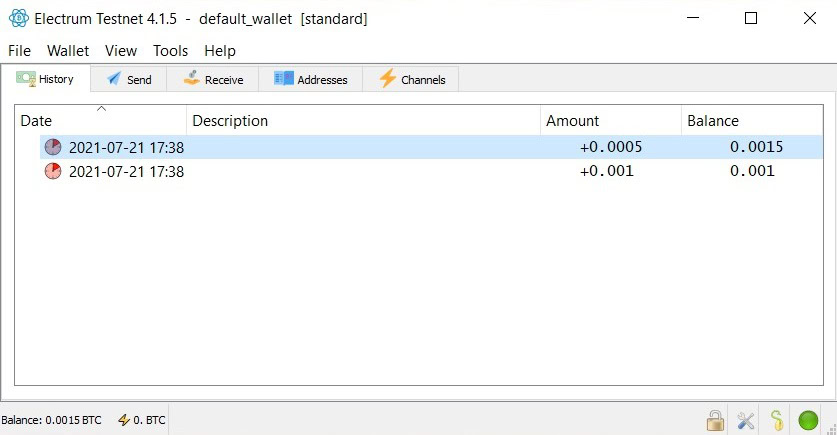Open the File menu
This screenshot has height=435, width=837.
(19, 51)
